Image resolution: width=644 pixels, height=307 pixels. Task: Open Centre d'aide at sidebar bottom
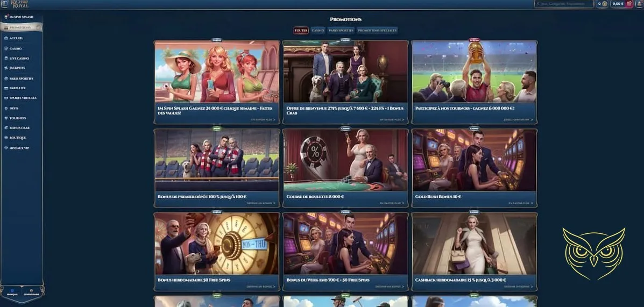click(x=31, y=293)
